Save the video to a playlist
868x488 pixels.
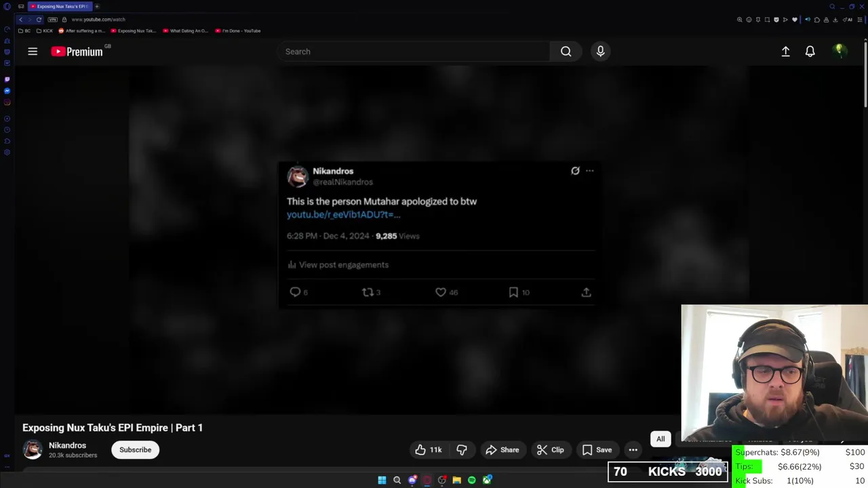tap(597, 450)
